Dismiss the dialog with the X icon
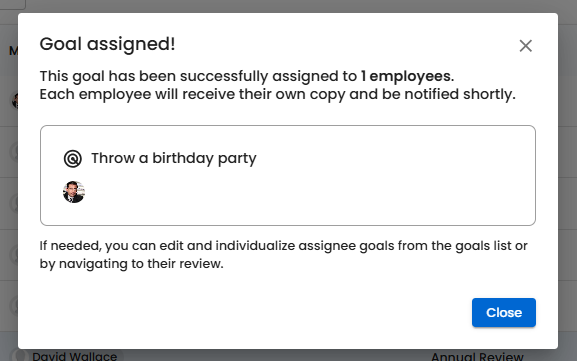The width and height of the screenshot is (577, 361). 525,46
